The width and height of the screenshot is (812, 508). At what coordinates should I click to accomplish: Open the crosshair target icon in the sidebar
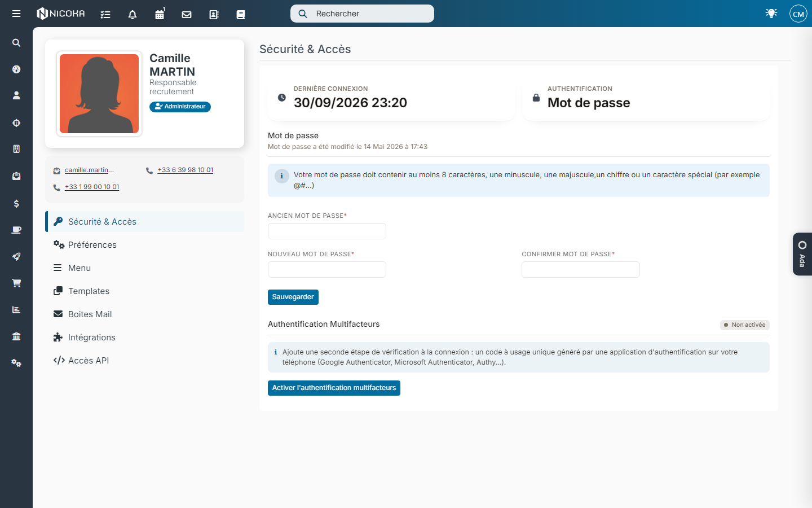[x=16, y=123]
